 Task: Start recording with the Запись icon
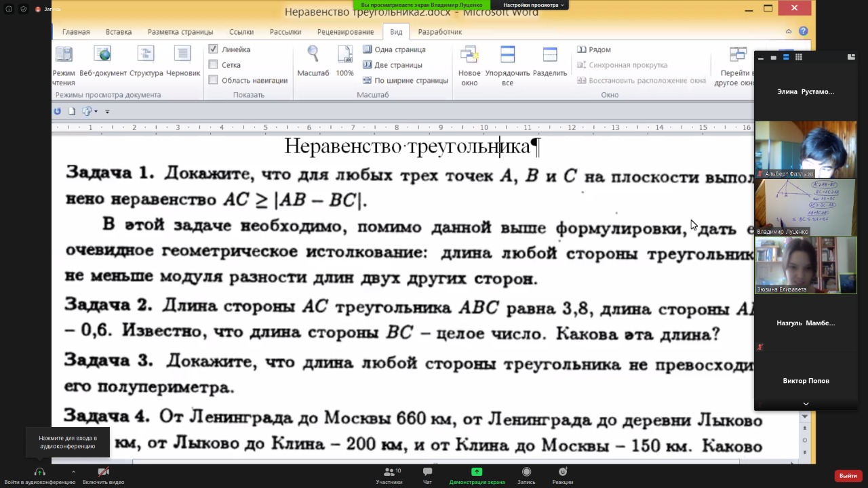click(526, 472)
